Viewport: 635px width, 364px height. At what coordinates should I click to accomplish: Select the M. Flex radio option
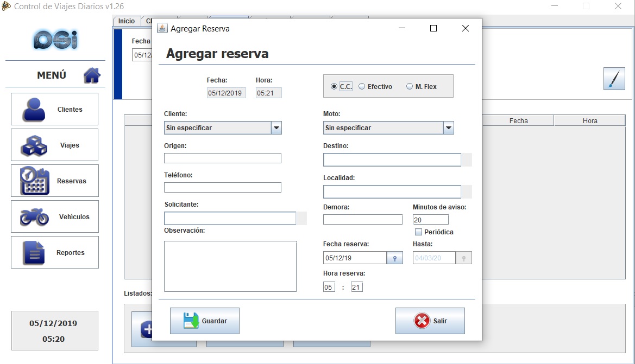pyautogui.click(x=410, y=87)
